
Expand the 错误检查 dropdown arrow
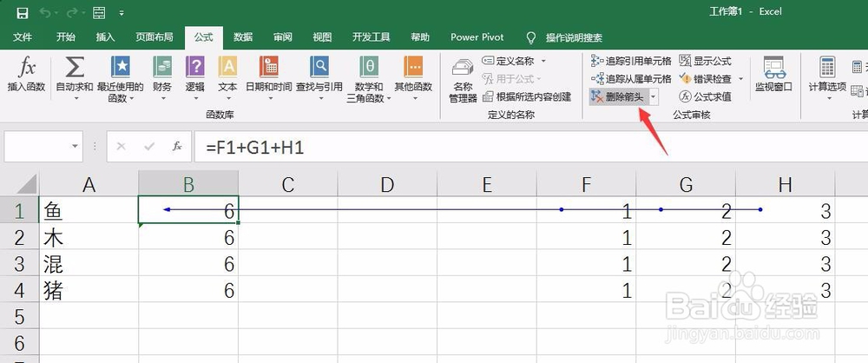coord(740,79)
